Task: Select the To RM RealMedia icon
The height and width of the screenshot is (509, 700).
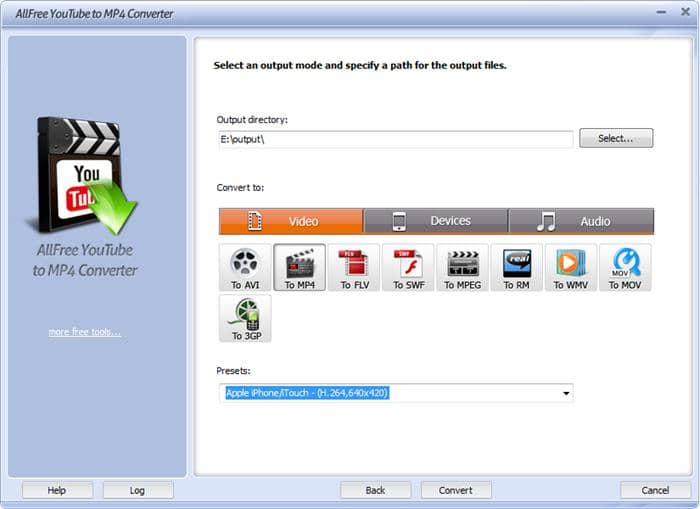Action: (516, 267)
